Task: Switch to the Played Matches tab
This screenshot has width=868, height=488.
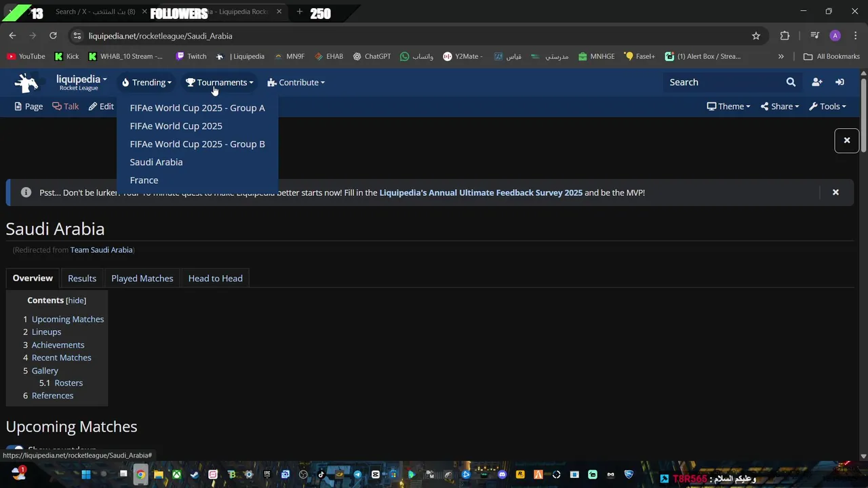Action: tap(142, 278)
